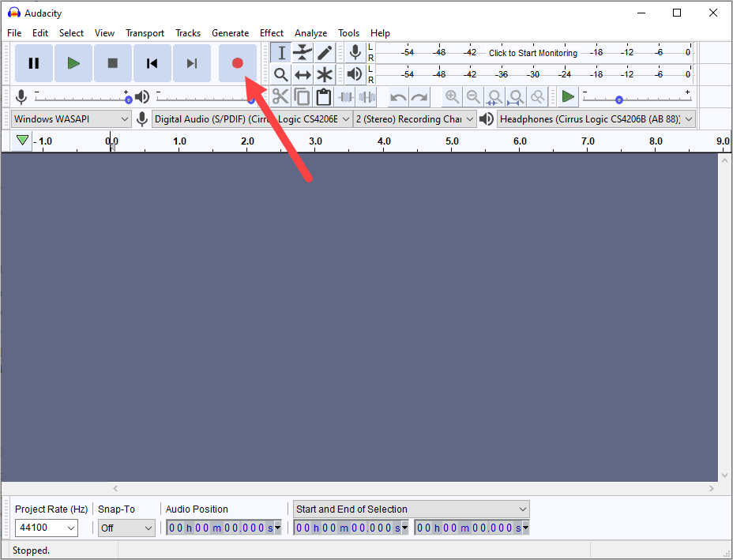The image size is (733, 560).
Task: Click the Undo arrow icon
Action: click(x=398, y=97)
